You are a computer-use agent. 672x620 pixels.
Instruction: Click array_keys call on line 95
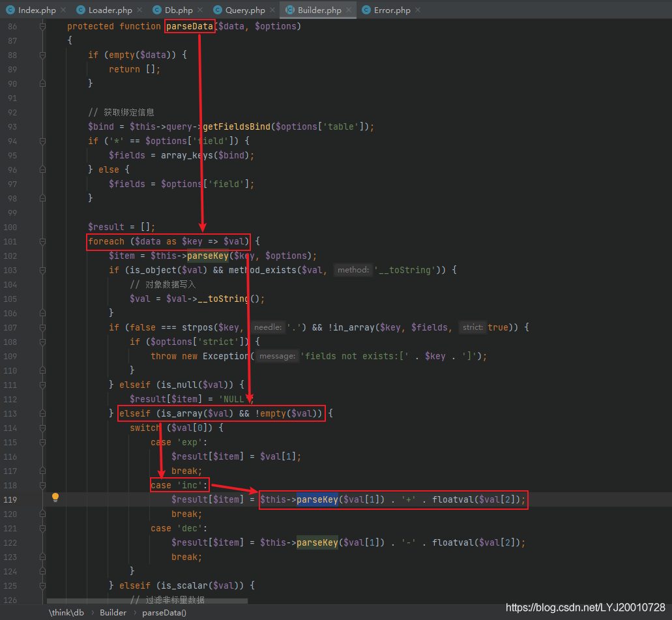click(187, 155)
